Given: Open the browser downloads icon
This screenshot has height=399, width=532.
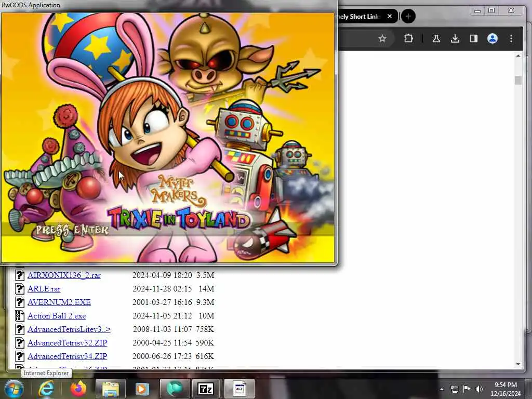Looking at the screenshot, I should [455, 38].
